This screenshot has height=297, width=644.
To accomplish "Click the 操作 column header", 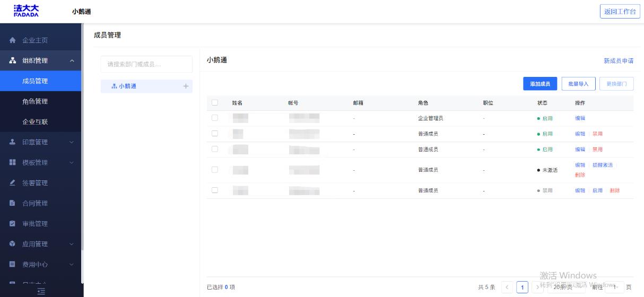I will point(580,103).
